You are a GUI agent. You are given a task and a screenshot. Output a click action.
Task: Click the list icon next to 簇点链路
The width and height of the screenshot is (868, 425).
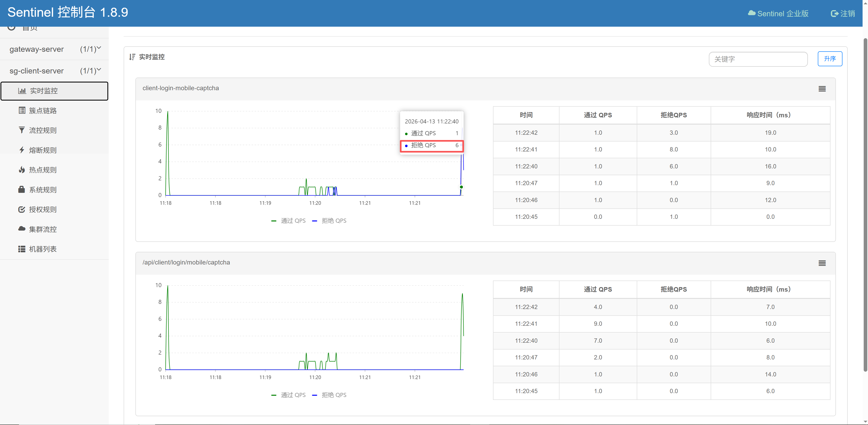point(22,111)
